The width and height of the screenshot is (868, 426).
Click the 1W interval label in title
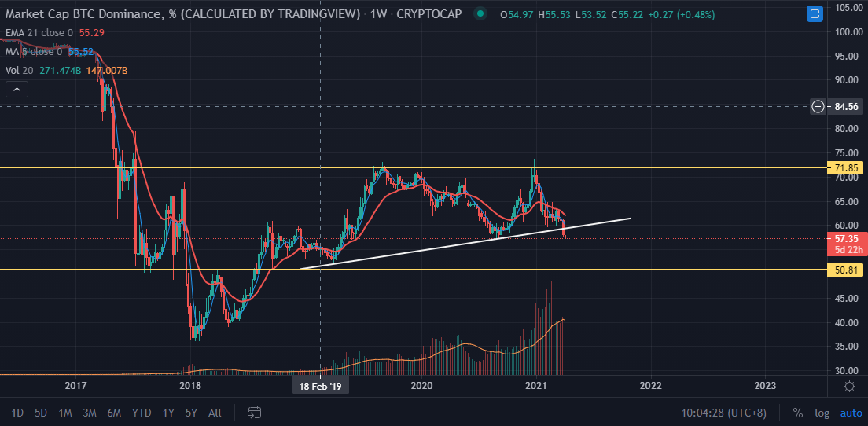coord(379,14)
